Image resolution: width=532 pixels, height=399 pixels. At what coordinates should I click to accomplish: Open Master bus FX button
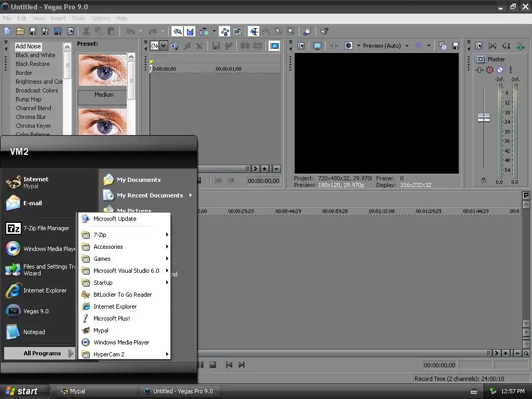479,70
